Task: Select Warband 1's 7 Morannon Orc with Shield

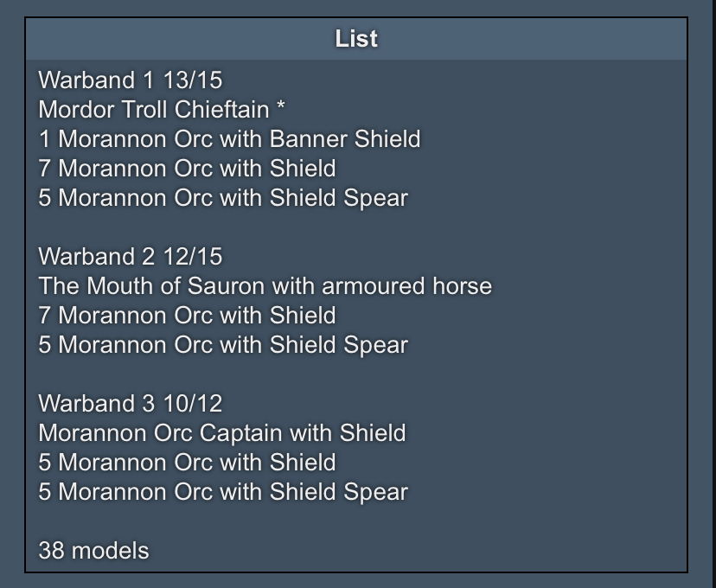Action: (x=188, y=169)
